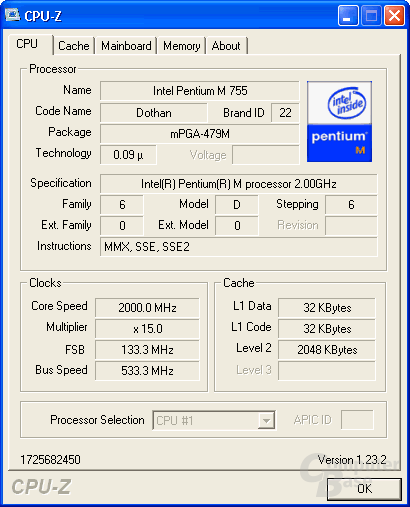Click the Model value D
410x507 pixels.
click(x=237, y=204)
